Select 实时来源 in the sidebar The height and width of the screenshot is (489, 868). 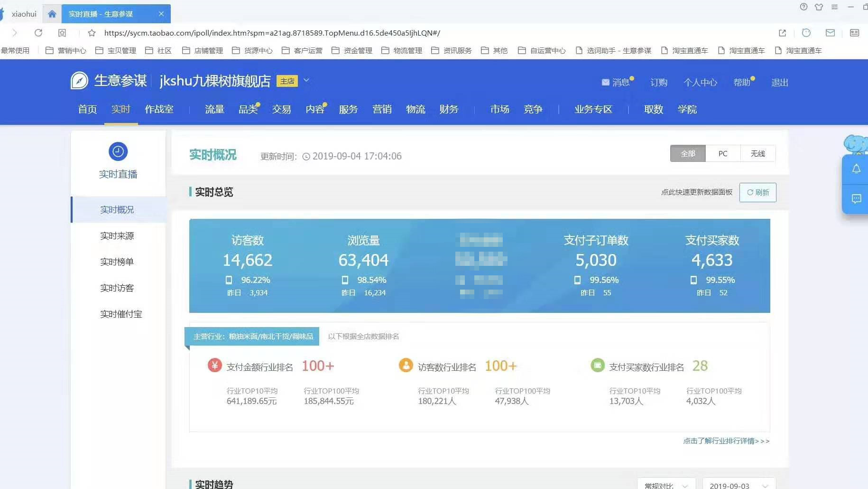(117, 235)
